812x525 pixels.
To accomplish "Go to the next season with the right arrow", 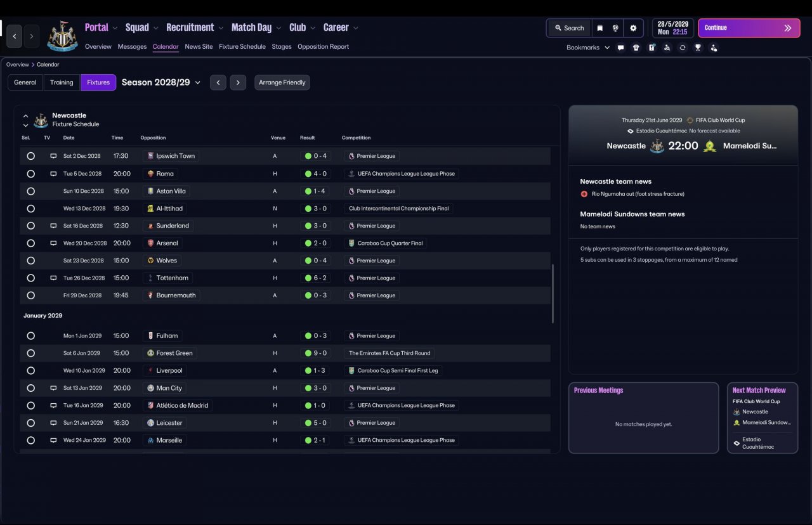I will pyautogui.click(x=238, y=82).
